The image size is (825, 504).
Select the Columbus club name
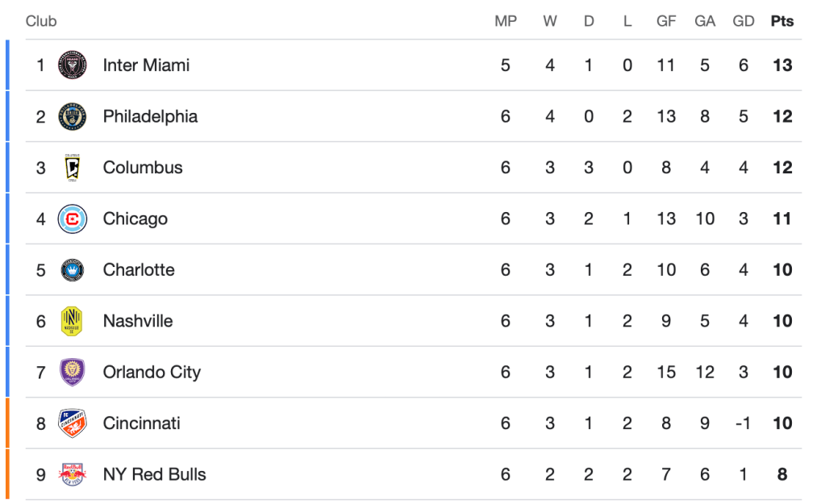[143, 168]
